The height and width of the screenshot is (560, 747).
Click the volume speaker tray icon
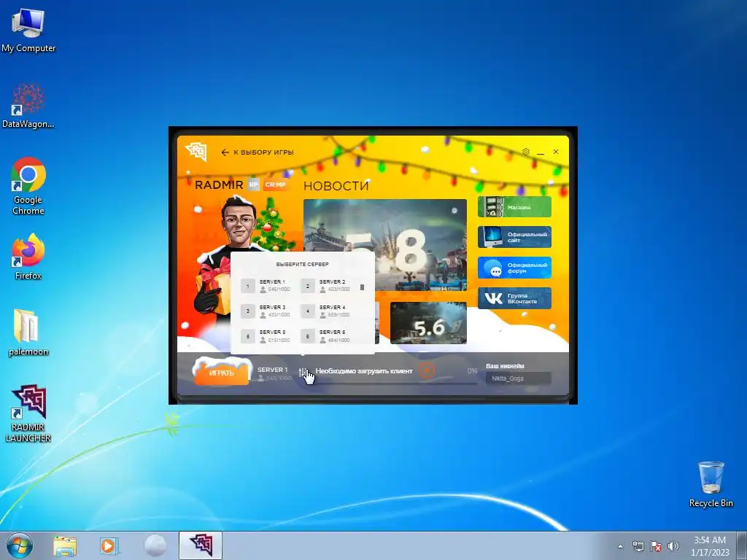point(673,546)
